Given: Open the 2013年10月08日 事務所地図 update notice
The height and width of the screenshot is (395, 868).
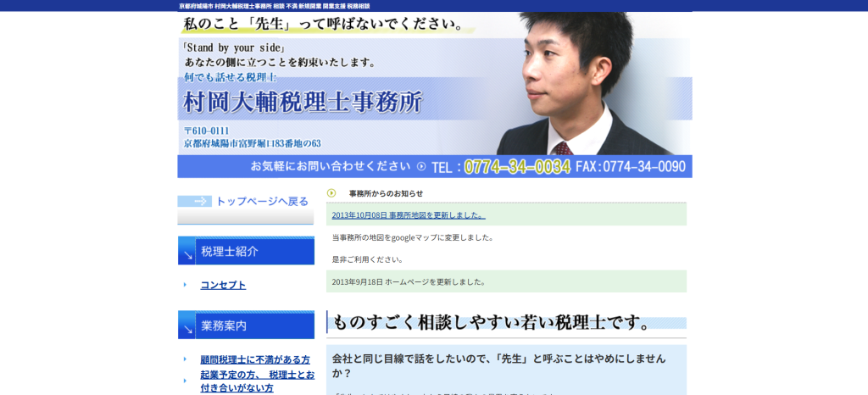Looking at the screenshot, I should 409,215.
